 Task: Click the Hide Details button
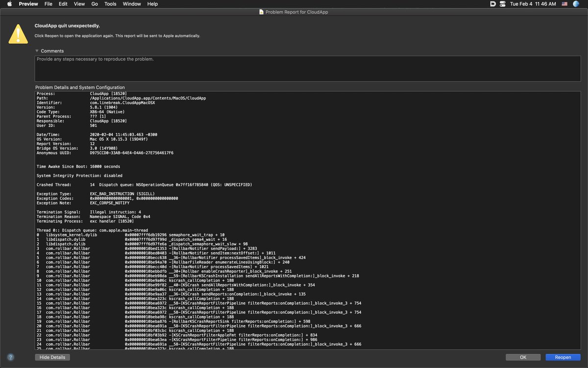[x=52, y=357]
